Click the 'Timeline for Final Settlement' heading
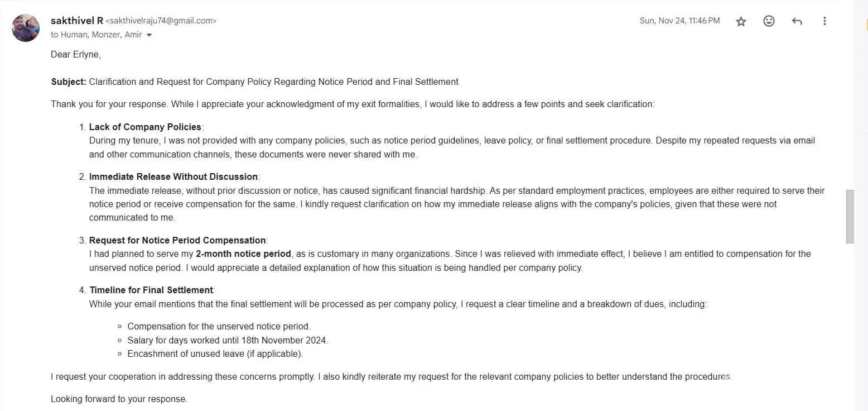 (x=151, y=290)
